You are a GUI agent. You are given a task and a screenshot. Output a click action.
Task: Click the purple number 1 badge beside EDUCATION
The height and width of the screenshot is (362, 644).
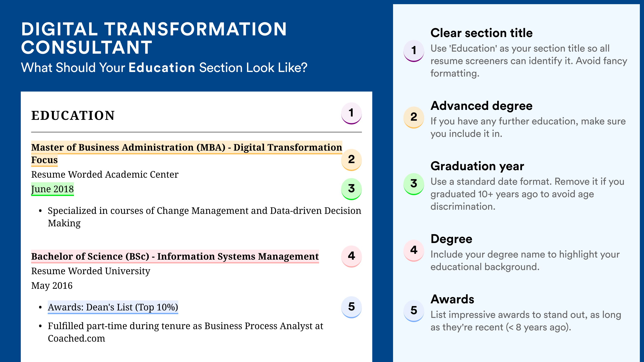[x=351, y=113]
